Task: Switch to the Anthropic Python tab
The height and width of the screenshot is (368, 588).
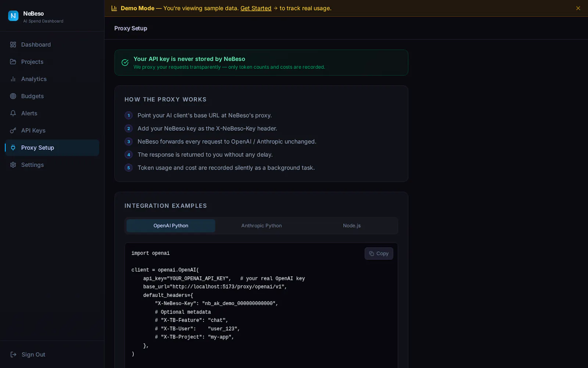Action: pyautogui.click(x=261, y=226)
